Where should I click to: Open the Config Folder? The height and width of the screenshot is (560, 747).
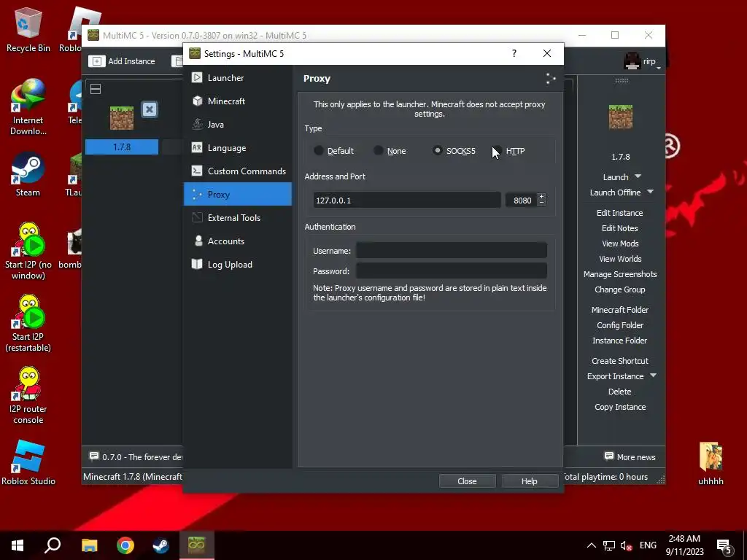[620, 324]
